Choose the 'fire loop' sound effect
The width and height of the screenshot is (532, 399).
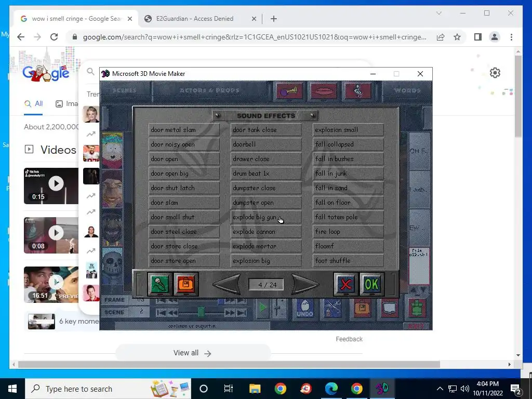point(349,232)
